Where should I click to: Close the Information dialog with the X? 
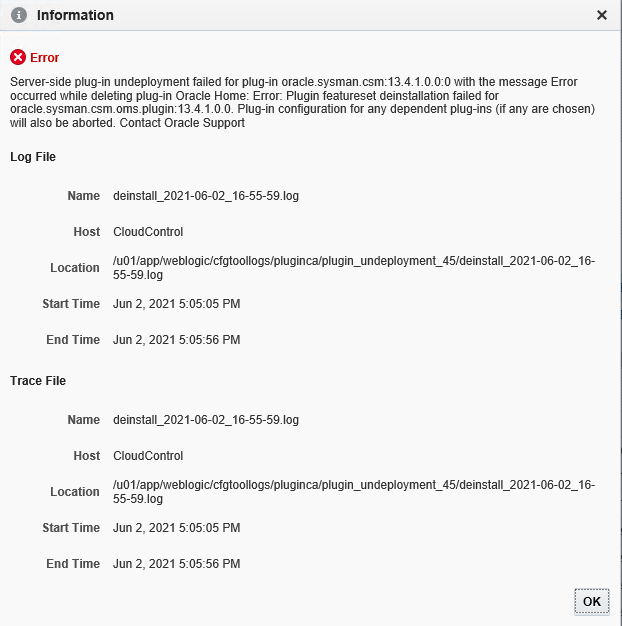(x=601, y=15)
